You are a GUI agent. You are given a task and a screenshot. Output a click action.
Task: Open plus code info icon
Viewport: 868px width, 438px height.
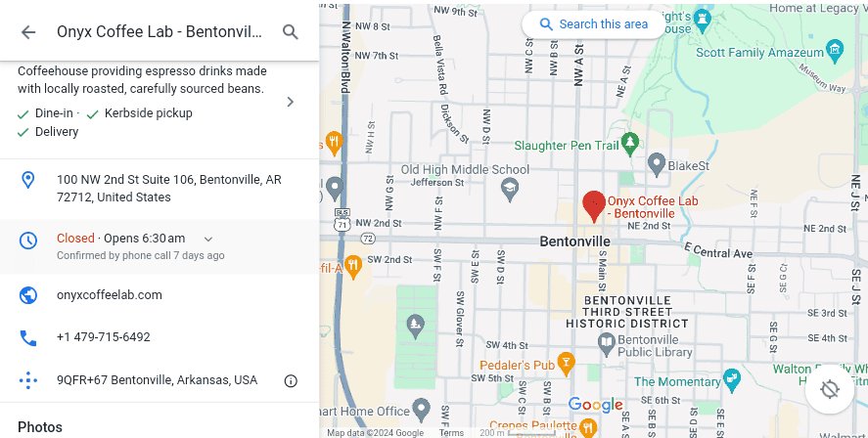coord(291,381)
